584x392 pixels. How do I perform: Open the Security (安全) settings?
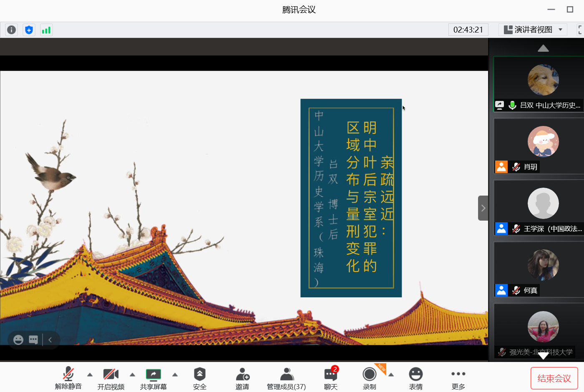point(199,378)
